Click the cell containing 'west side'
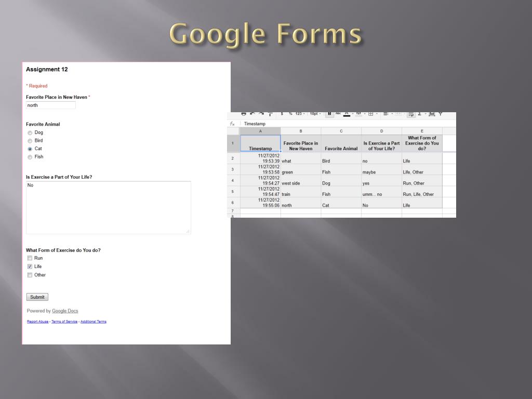 tap(301, 180)
